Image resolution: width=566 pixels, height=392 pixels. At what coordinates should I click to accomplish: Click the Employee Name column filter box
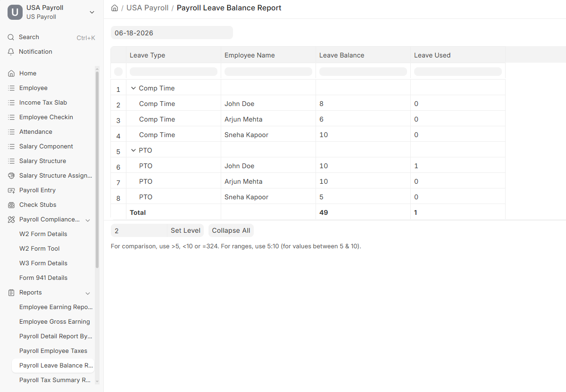(268, 72)
